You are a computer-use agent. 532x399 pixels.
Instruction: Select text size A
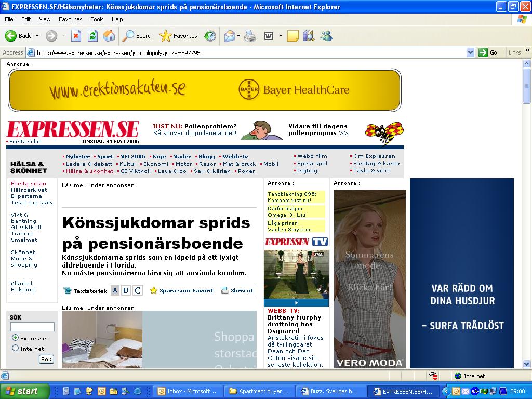[115, 290]
